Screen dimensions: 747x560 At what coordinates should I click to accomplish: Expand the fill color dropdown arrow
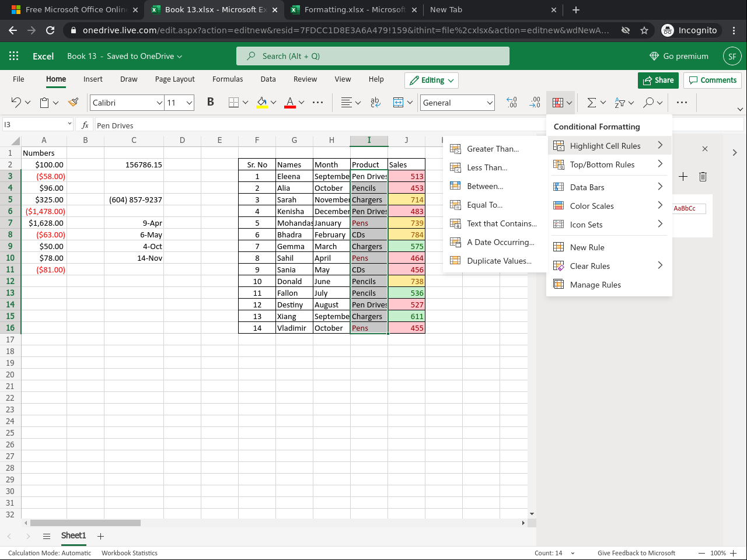coord(273,103)
